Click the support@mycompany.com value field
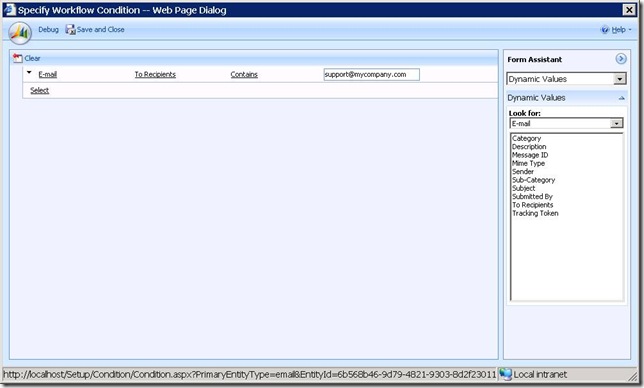This screenshot has height=388, width=644. [x=372, y=74]
